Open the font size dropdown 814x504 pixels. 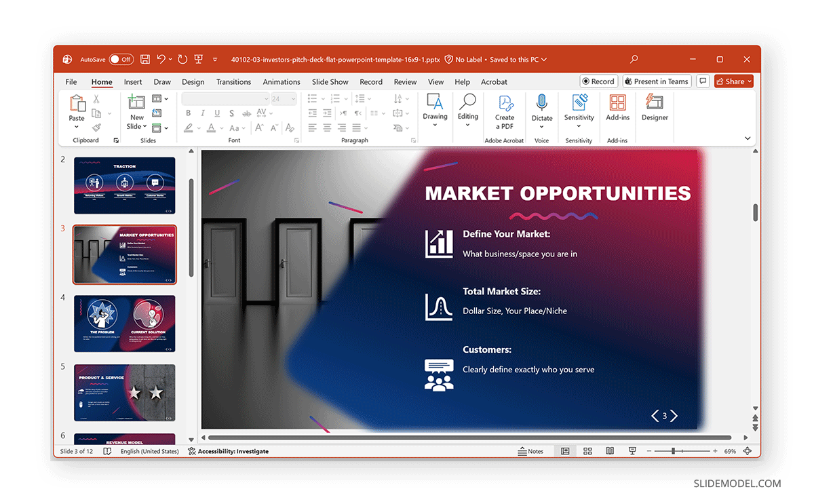click(x=293, y=99)
